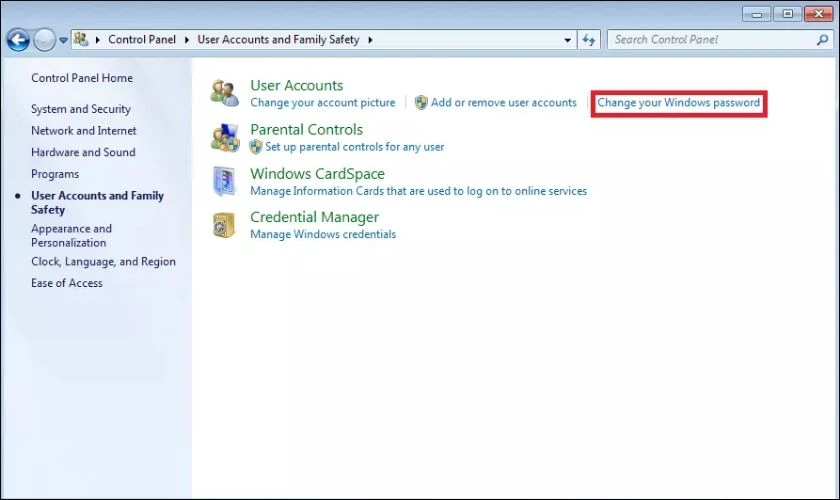Go back with the Back arrow button

pyautogui.click(x=18, y=40)
